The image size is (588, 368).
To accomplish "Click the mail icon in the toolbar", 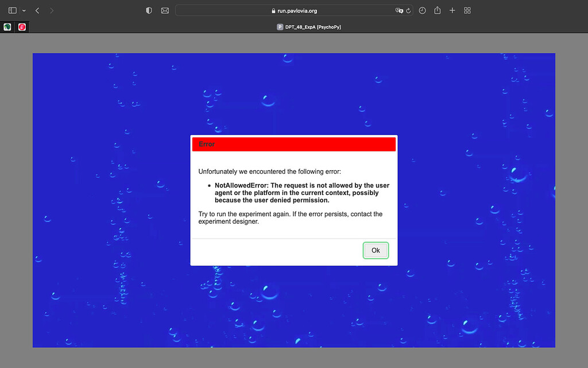I will tap(165, 10).
